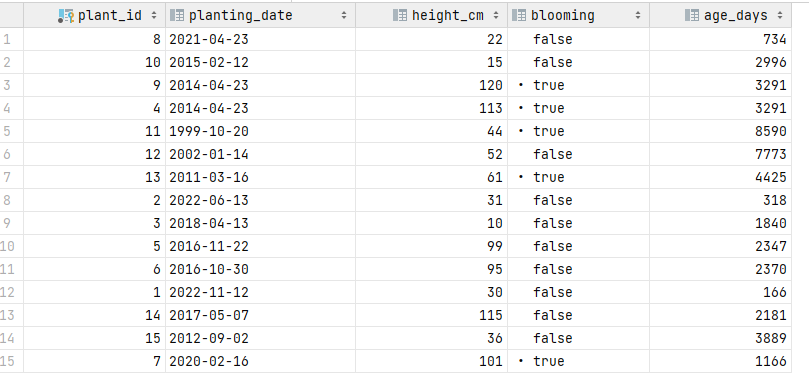Click the select-all corner cell of the grid
Screen dimensions: 809x380
(11, 15)
